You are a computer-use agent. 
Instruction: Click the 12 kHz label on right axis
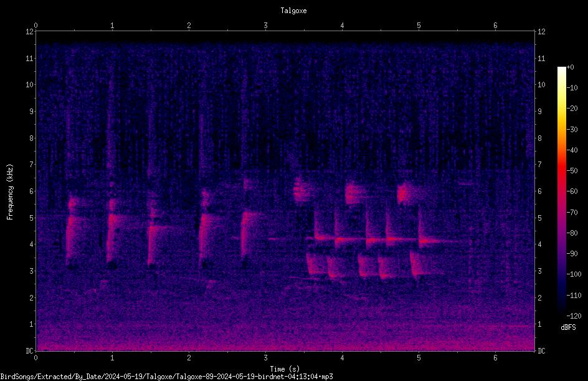pyautogui.click(x=541, y=32)
